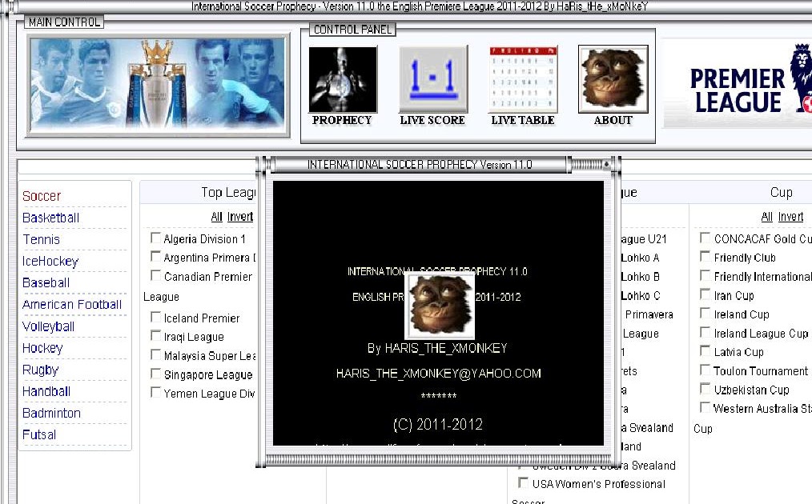
Task: Enable Yemen League Div checkbox
Action: coord(155,392)
